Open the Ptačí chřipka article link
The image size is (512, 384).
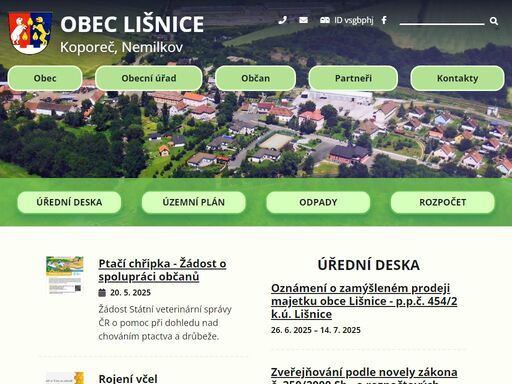click(x=162, y=270)
